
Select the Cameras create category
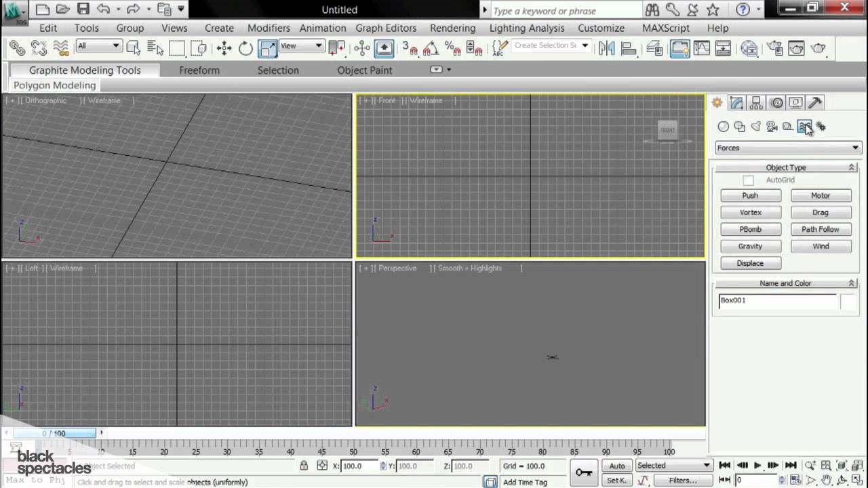pos(772,127)
